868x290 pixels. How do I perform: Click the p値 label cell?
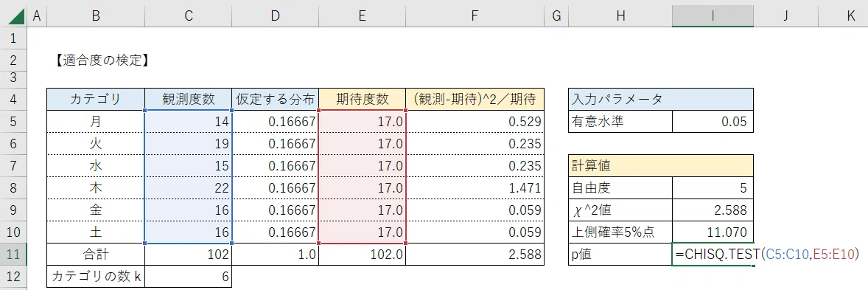coord(620,255)
